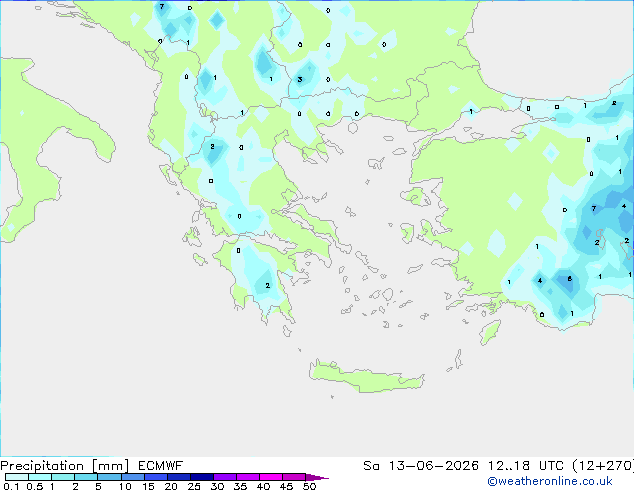Pick the 10–15 mm legend color box

click(x=132, y=477)
